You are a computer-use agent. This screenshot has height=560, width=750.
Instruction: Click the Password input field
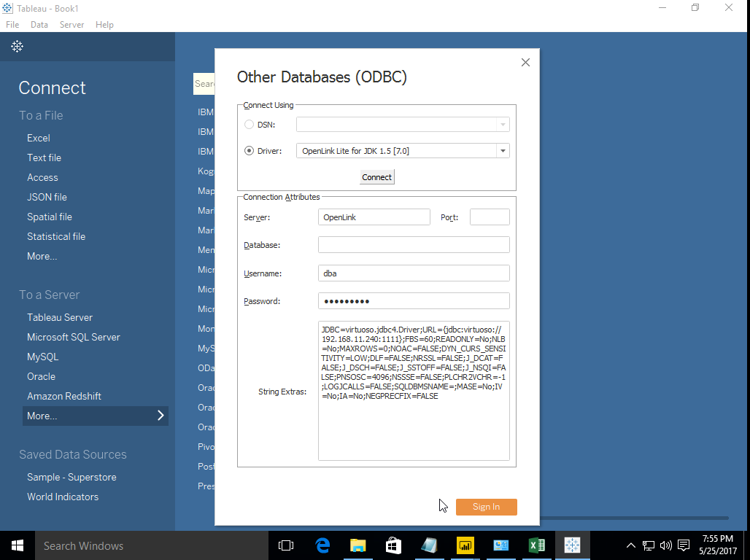coord(414,301)
